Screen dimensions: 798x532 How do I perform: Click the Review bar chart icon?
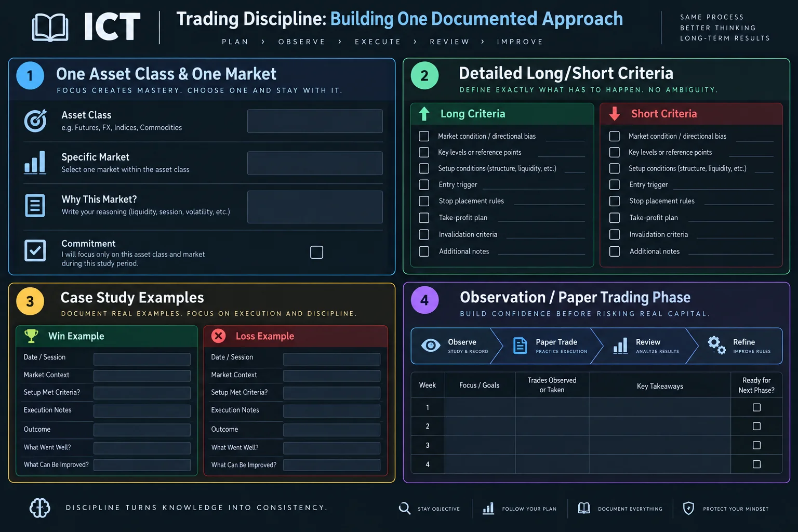coord(620,345)
